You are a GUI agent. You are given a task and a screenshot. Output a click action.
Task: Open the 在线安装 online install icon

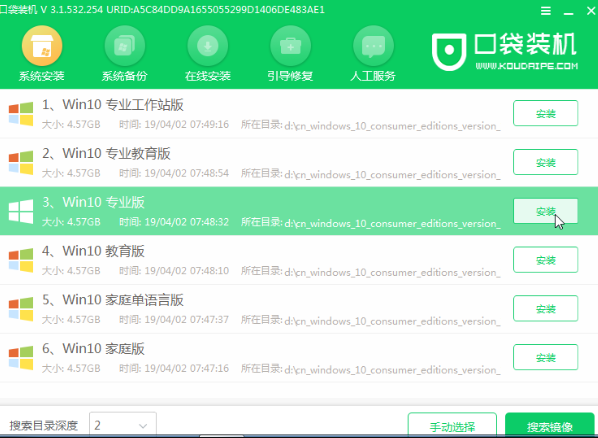(207, 46)
